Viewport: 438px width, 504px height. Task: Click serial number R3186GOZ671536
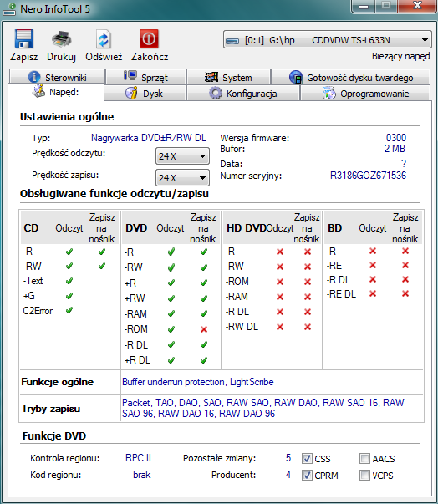pyautogui.click(x=369, y=176)
